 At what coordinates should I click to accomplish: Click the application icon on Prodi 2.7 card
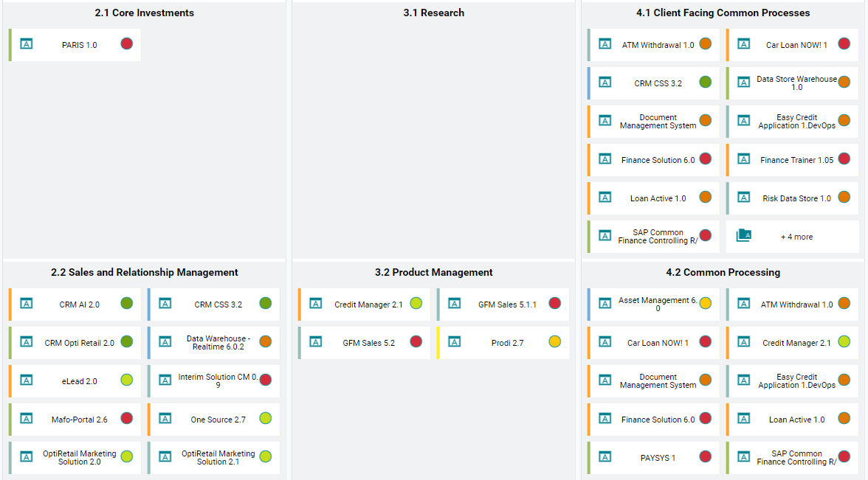[x=455, y=342]
